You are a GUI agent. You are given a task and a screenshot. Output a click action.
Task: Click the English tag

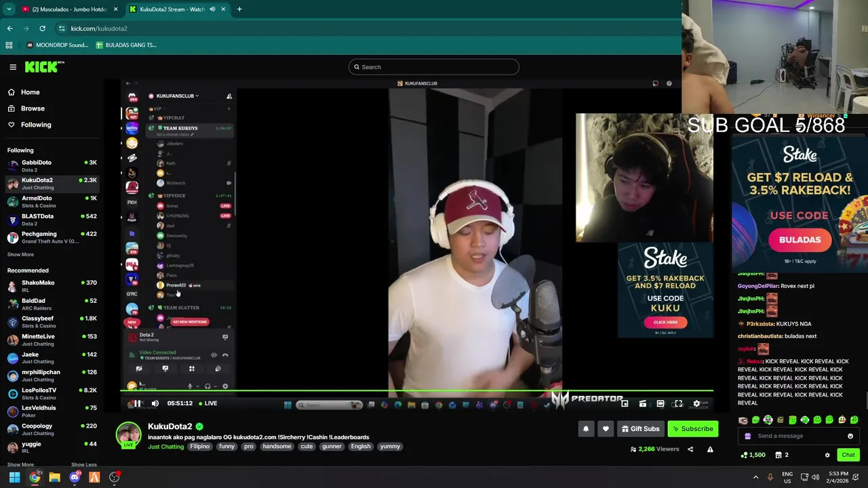click(361, 447)
